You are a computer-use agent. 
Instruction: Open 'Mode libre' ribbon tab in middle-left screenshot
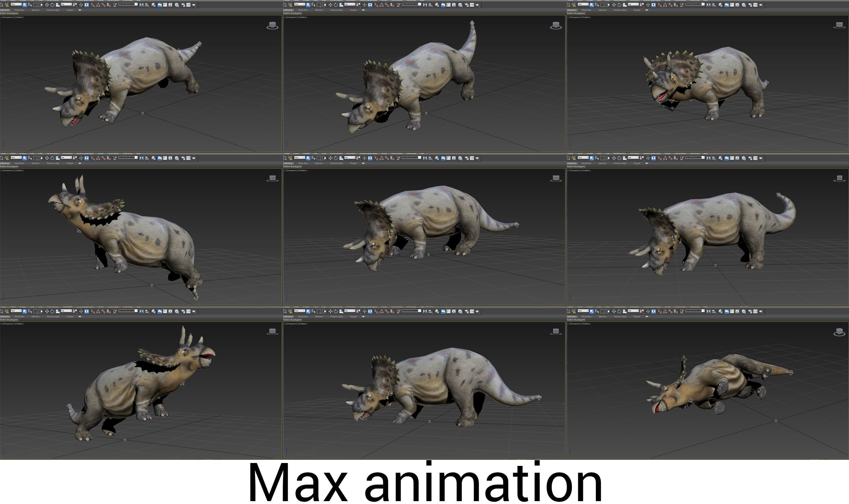19,163
